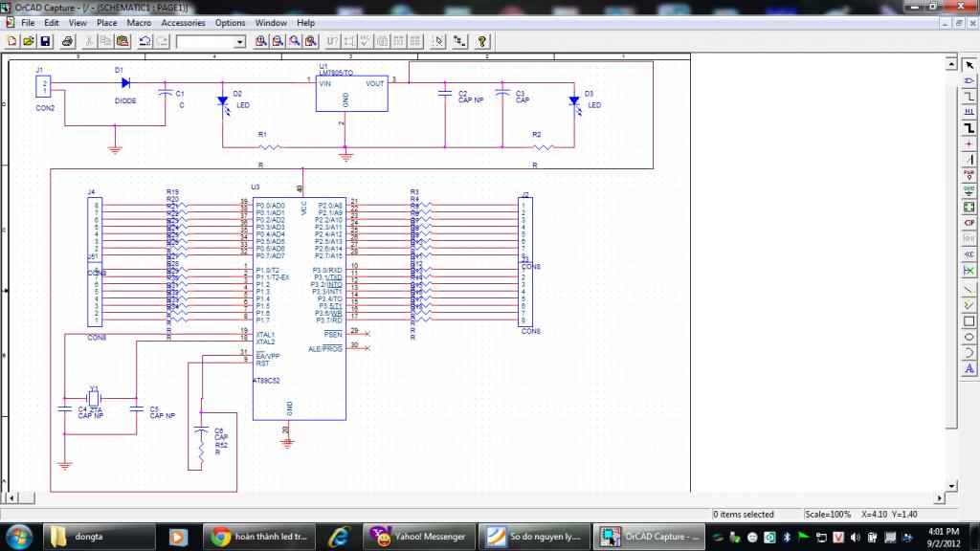980x551 pixels.
Task: Toggle the Select arrow tool in palette
Action: coord(969,63)
